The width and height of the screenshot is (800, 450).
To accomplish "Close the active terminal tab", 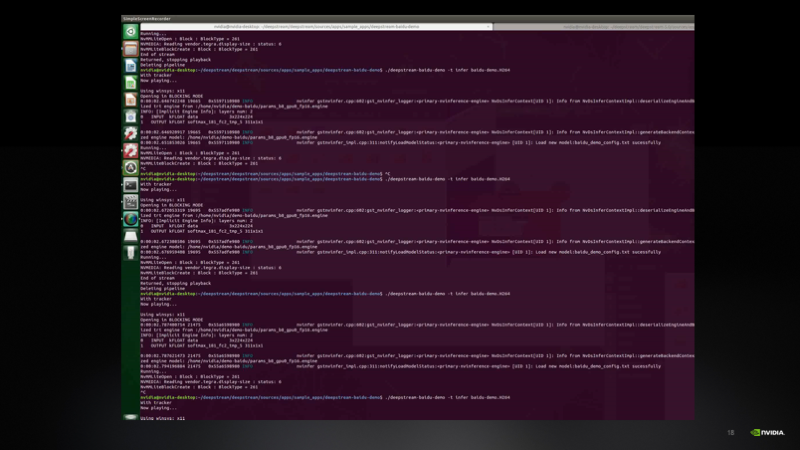I will [x=488, y=27].
